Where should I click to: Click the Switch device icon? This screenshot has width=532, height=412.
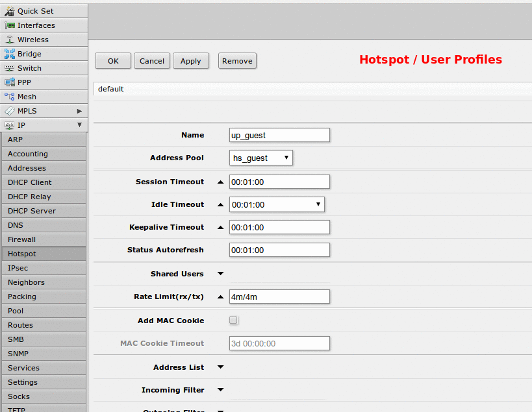point(10,68)
